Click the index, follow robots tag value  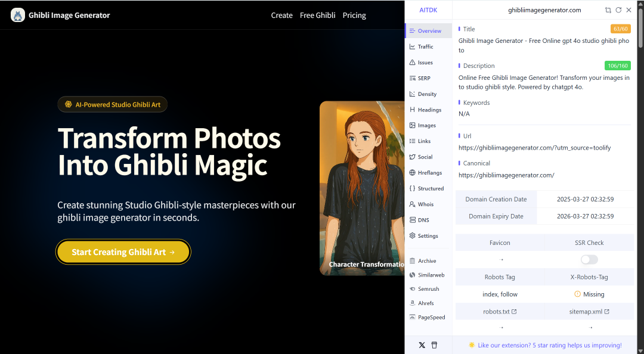click(500, 294)
